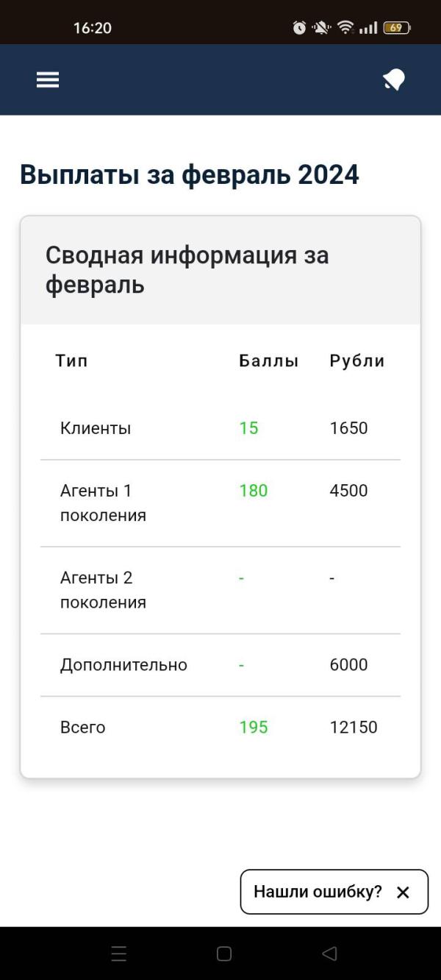Open the hamburger navigation menu

pos(48,79)
